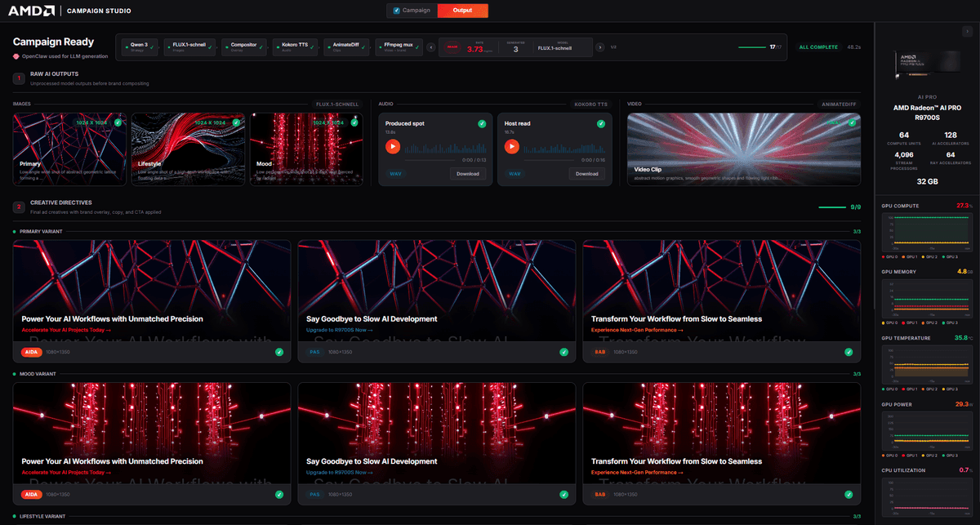This screenshot has width=980, height=525.
Task: Click green checkmark on Host read card
Action: [x=601, y=124]
